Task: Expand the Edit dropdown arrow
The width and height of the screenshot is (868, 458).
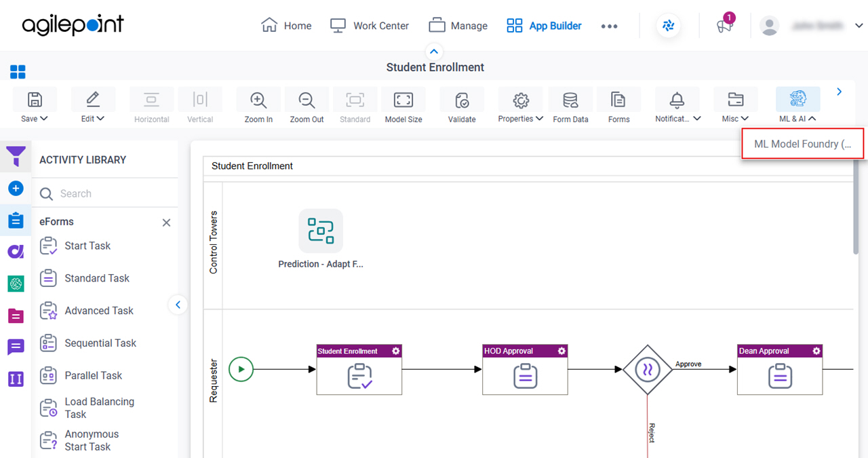Action: click(x=101, y=118)
